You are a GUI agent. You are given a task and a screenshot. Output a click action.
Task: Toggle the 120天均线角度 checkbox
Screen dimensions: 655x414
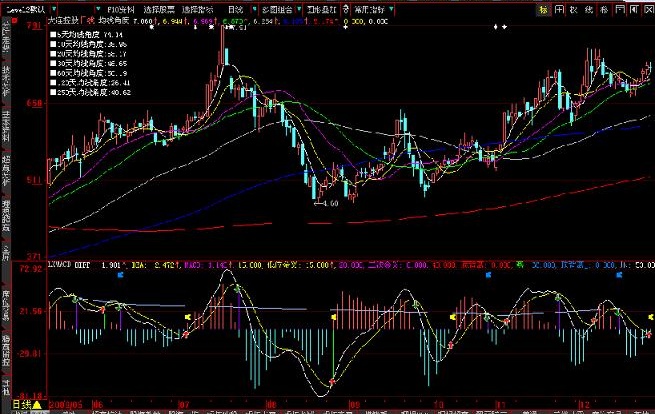53,83
